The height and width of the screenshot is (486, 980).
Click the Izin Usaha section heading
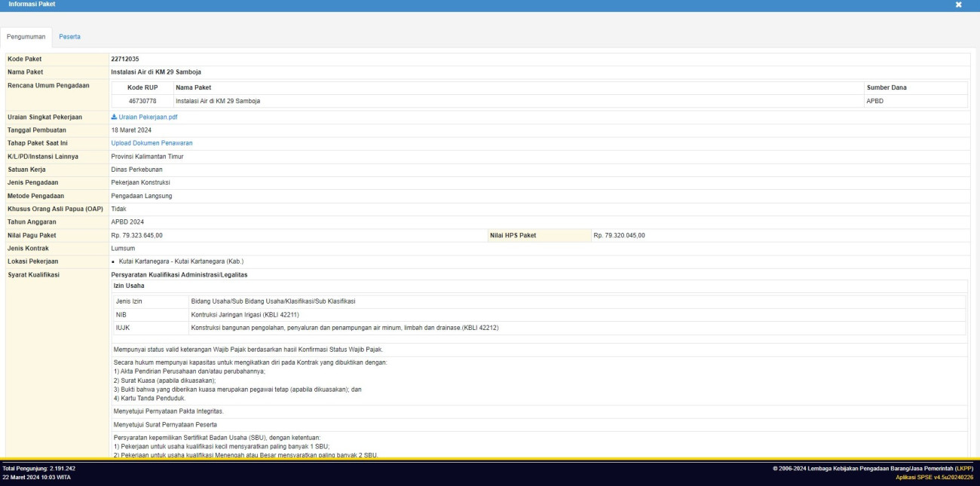129,286
